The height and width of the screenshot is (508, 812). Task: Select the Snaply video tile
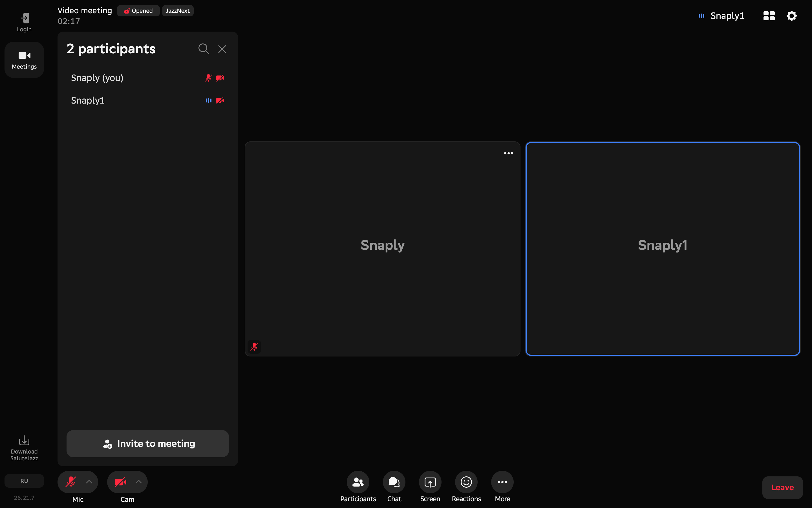pos(383,249)
